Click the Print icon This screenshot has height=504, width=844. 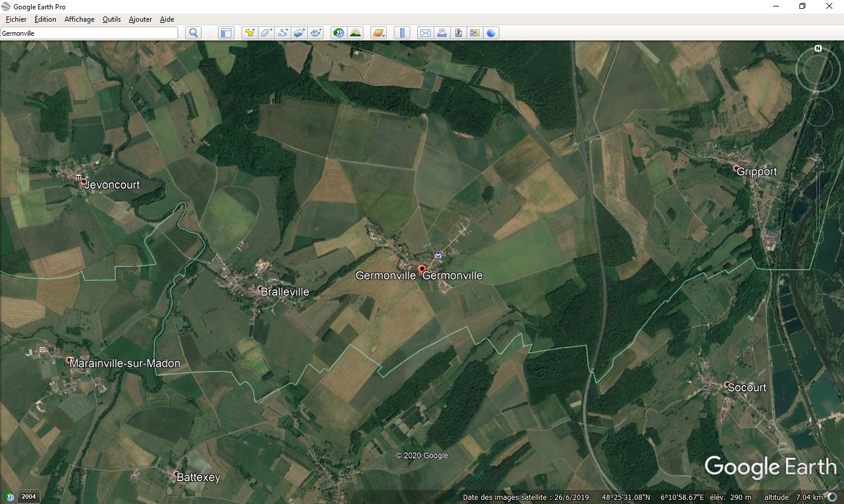point(442,33)
